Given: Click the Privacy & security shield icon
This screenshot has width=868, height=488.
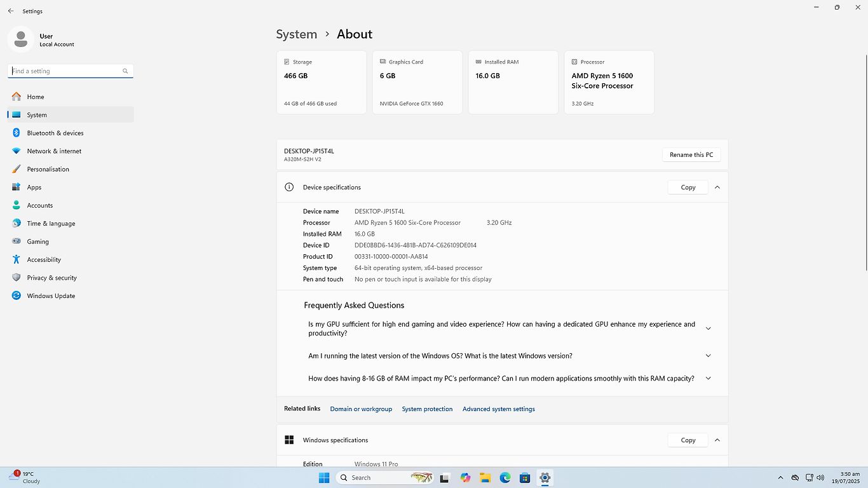Looking at the screenshot, I should [16, 278].
